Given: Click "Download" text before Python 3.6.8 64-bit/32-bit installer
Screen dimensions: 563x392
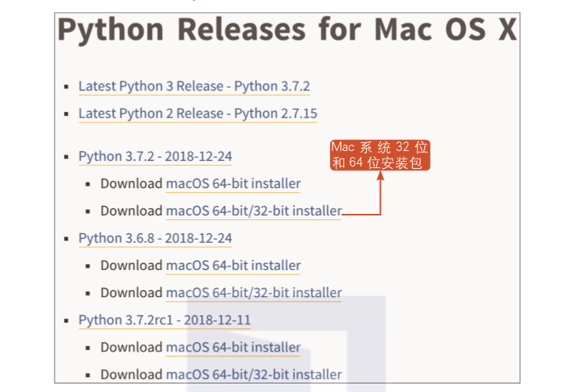Looking at the screenshot, I should 131,292.
